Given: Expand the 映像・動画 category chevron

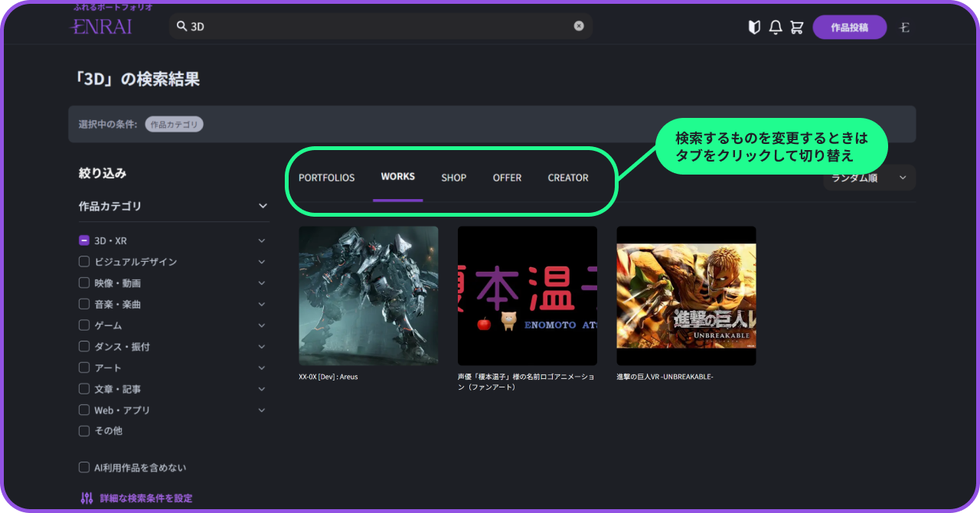Looking at the screenshot, I should click(262, 283).
